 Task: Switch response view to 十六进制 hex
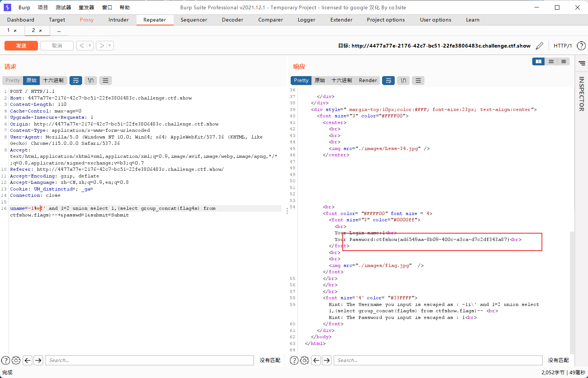(342, 80)
